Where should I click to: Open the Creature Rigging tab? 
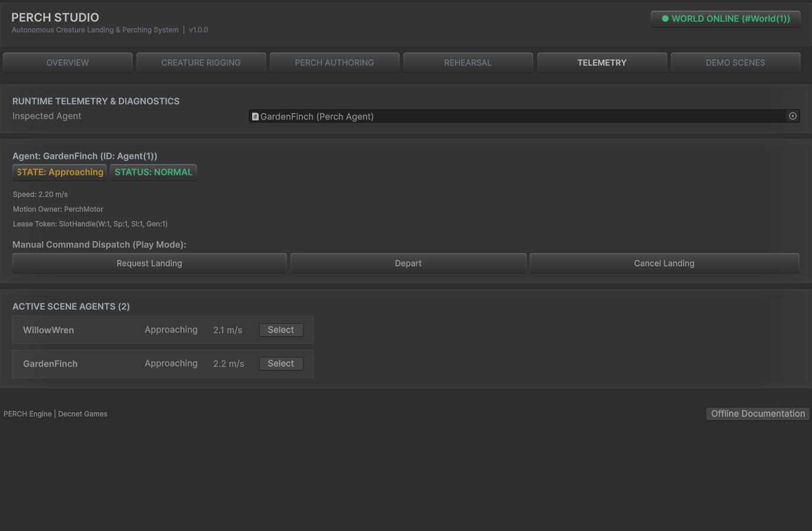pyautogui.click(x=201, y=63)
